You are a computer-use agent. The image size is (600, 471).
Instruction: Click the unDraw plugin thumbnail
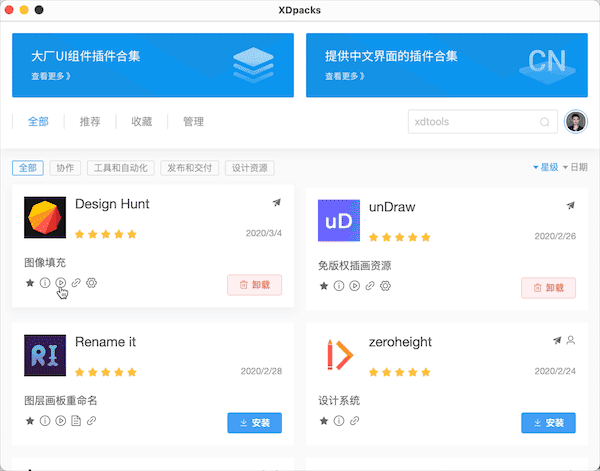coord(339,220)
